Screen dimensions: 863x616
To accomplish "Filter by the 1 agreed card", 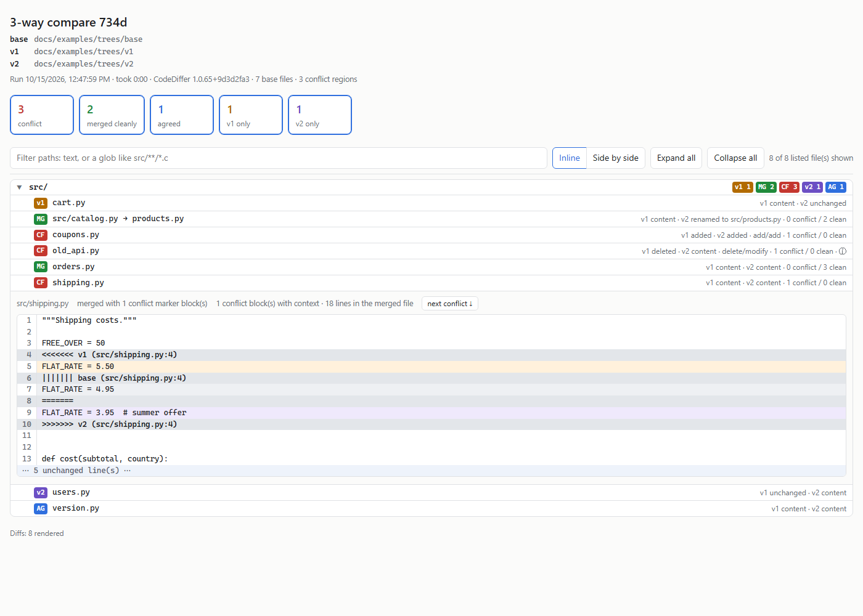I will [x=182, y=115].
